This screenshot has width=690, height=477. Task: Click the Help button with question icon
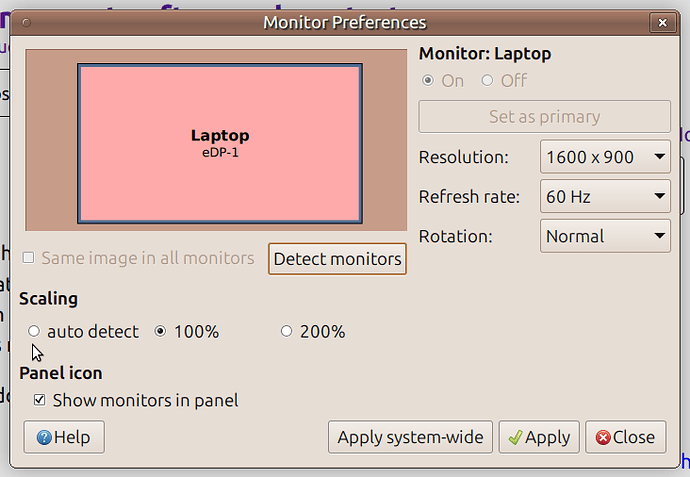pyautogui.click(x=64, y=437)
